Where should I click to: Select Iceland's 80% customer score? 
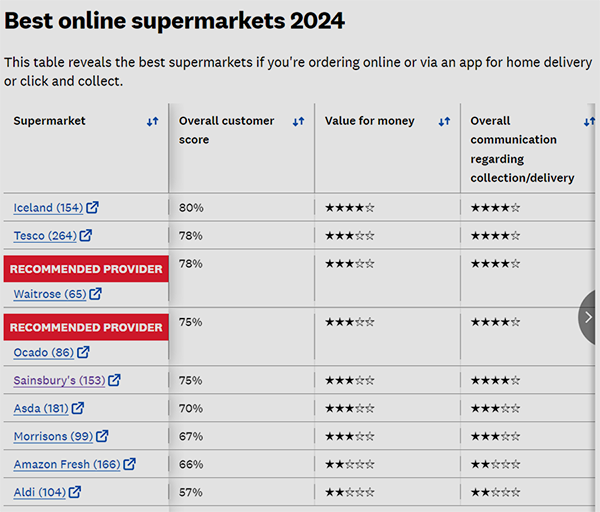coord(191,208)
